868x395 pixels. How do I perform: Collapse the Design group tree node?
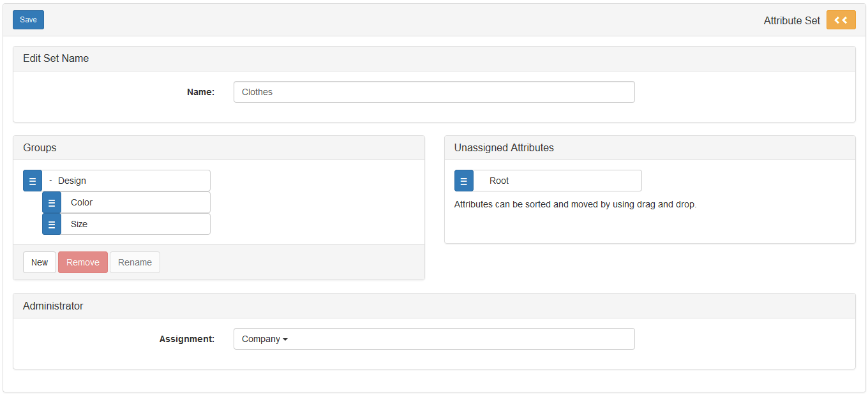tap(50, 180)
